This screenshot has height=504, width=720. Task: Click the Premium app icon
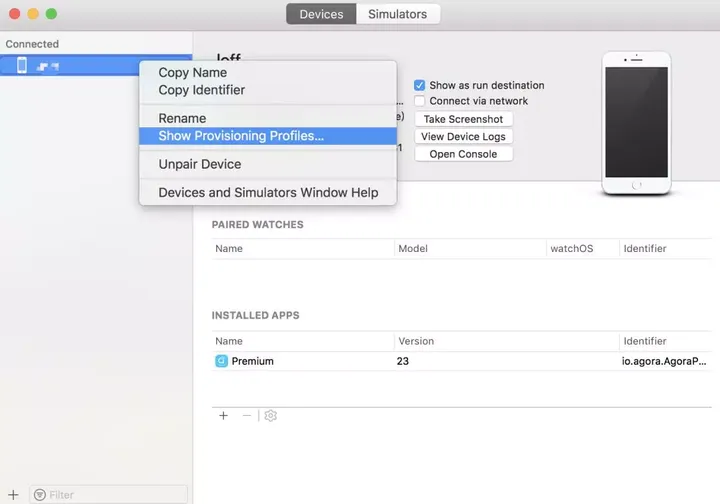(221, 361)
